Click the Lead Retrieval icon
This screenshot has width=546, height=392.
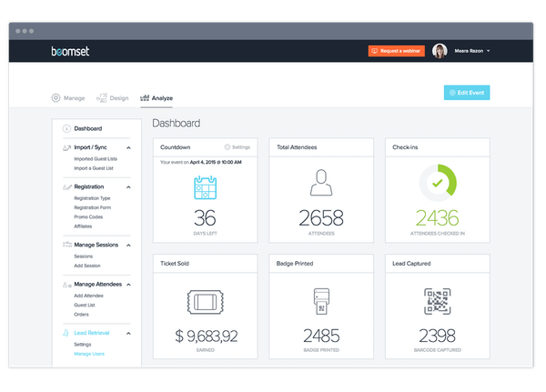coord(66,333)
